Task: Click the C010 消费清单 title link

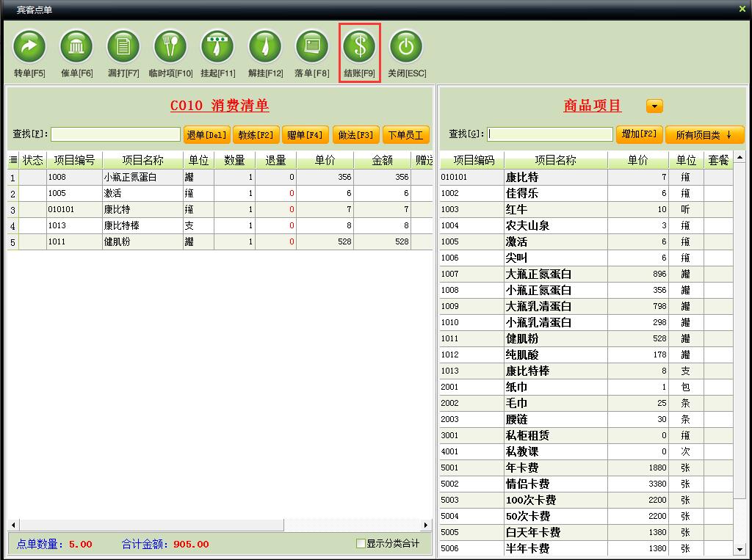Action: point(220,106)
